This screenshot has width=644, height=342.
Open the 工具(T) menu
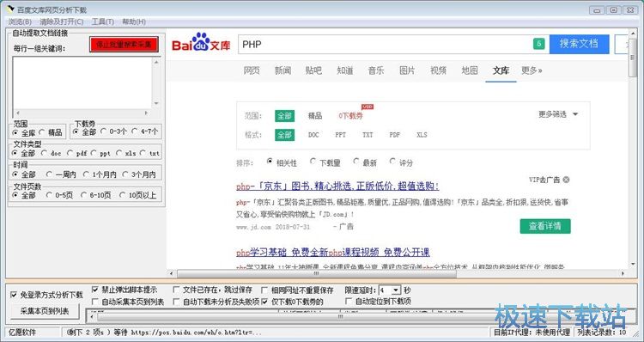103,21
